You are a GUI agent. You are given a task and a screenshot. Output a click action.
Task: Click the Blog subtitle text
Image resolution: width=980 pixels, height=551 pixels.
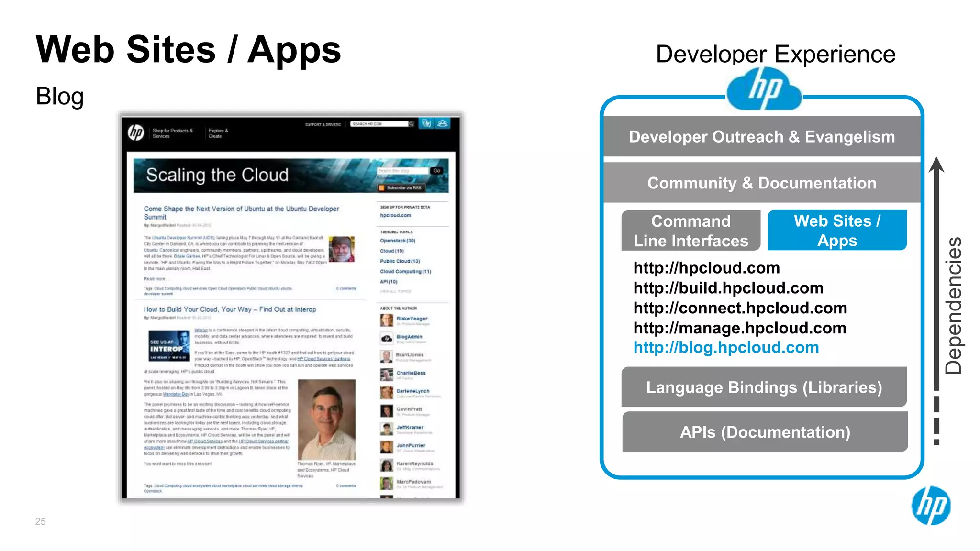point(60,96)
